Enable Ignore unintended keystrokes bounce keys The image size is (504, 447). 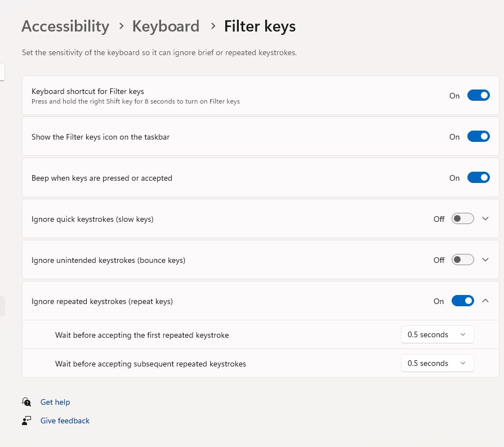tap(462, 260)
